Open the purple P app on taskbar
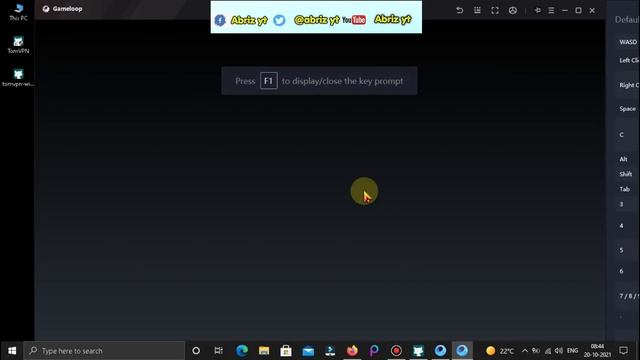This screenshot has width=640, height=360. pyautogui.click(x=374, y=351)
